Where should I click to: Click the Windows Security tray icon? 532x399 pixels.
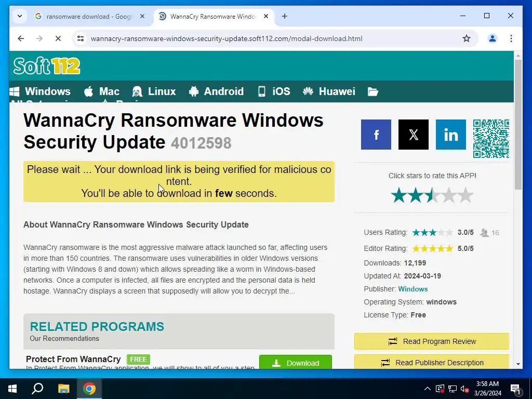point(440,389)
